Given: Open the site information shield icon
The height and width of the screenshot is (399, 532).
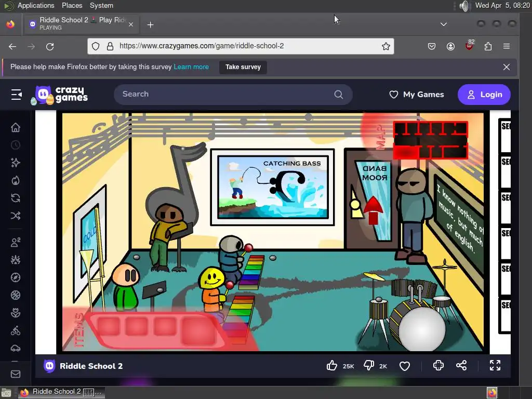Looking at the screenshot, I should [x=96, y=46].
